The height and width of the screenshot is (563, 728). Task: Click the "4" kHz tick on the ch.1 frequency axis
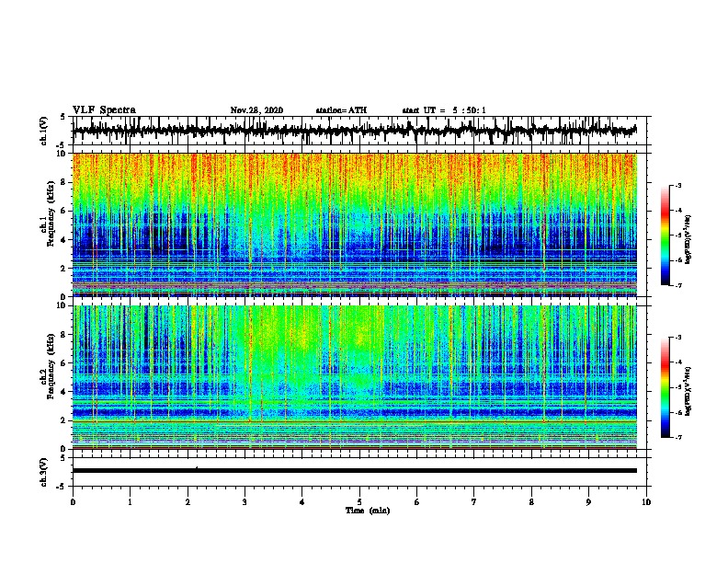coord(63,240)
